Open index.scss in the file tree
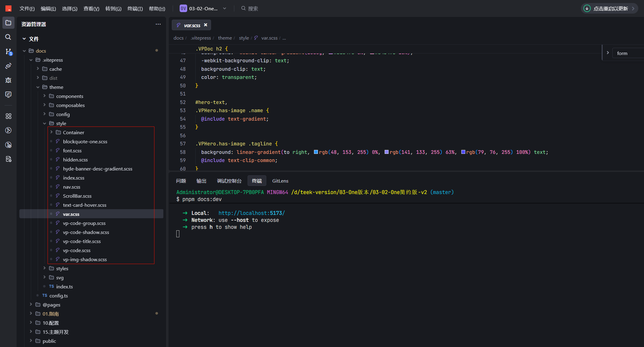 (74, 178)
